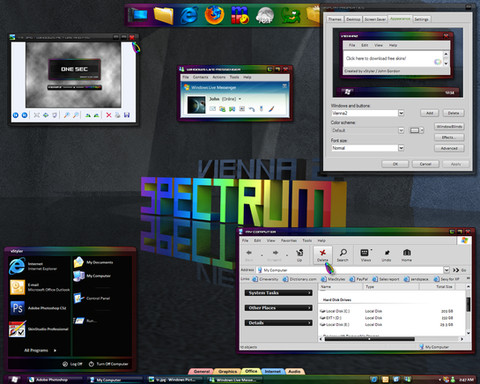Open Internet Explorer icon in top dock
480x384 pixels.
[x=189, y=15]
